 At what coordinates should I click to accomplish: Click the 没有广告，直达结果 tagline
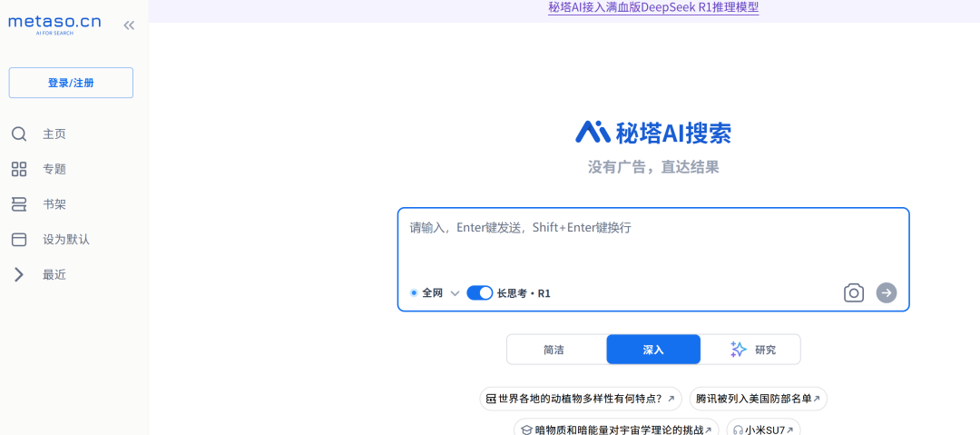[x=653, y=167]
